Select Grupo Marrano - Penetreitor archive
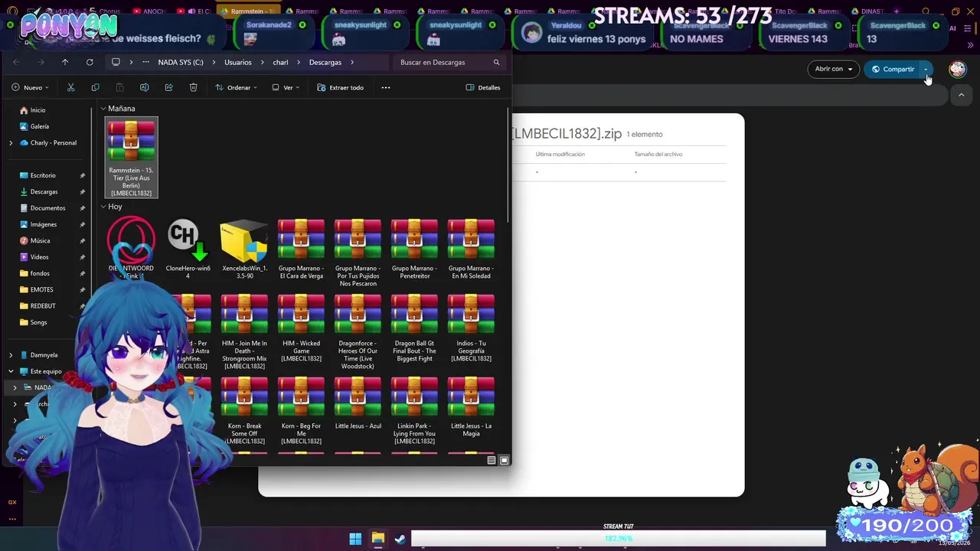Image resolution: width=980 pixels, height=551 pixels. click(x=414, y=248)
